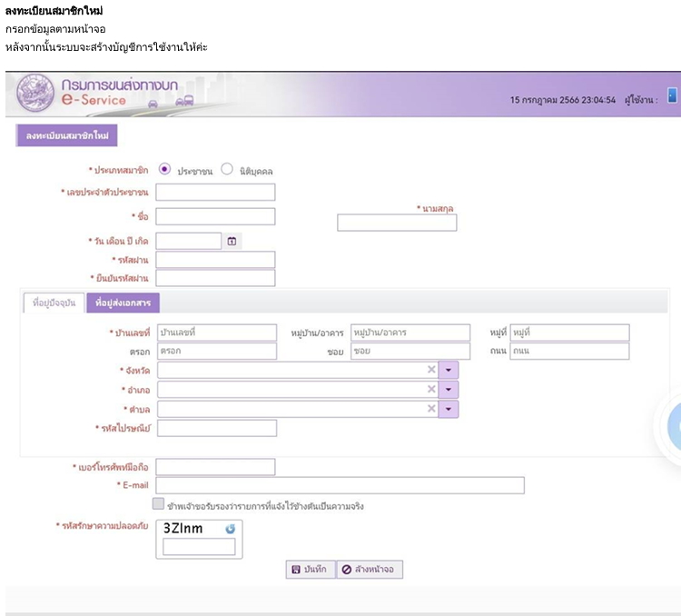Focus the เลขประจำตัวประชาชน ID number field
Screen dimensions: 681x616
[215, 192]
